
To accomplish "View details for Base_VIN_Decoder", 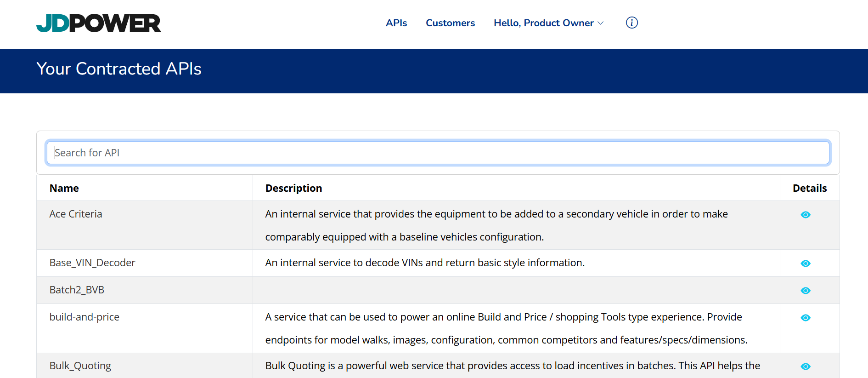I will tap(805, 263).
